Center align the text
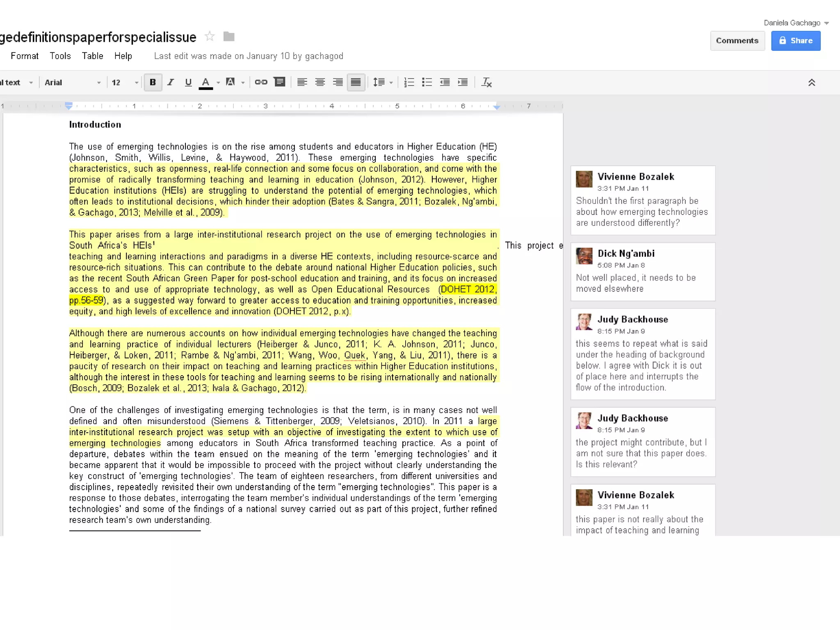 point(320,82)
